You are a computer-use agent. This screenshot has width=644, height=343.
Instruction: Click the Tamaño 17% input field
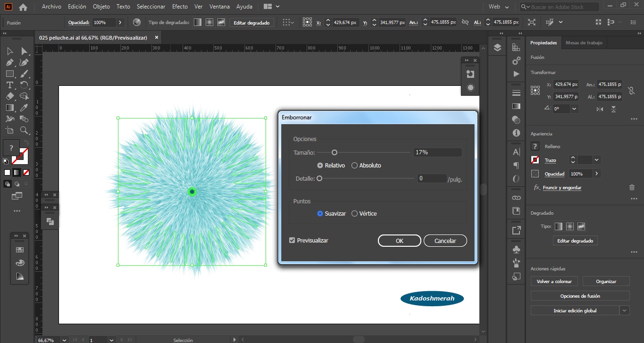(x=437, y=152)
